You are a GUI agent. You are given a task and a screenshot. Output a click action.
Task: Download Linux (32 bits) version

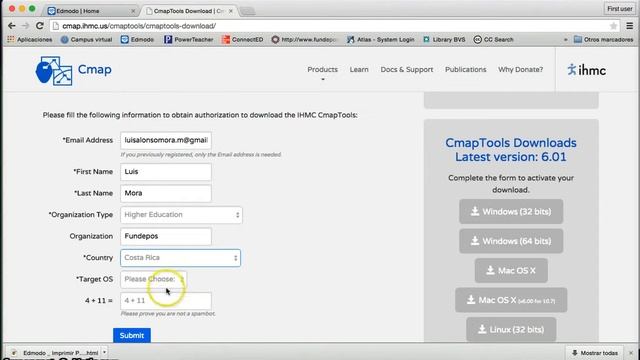tap(511, 329)
